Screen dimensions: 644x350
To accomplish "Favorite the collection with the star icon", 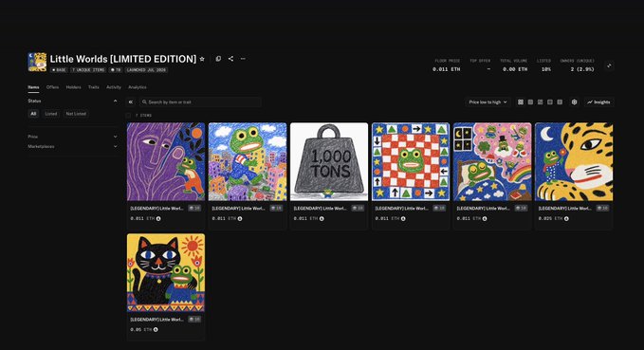I will (202, 59).
